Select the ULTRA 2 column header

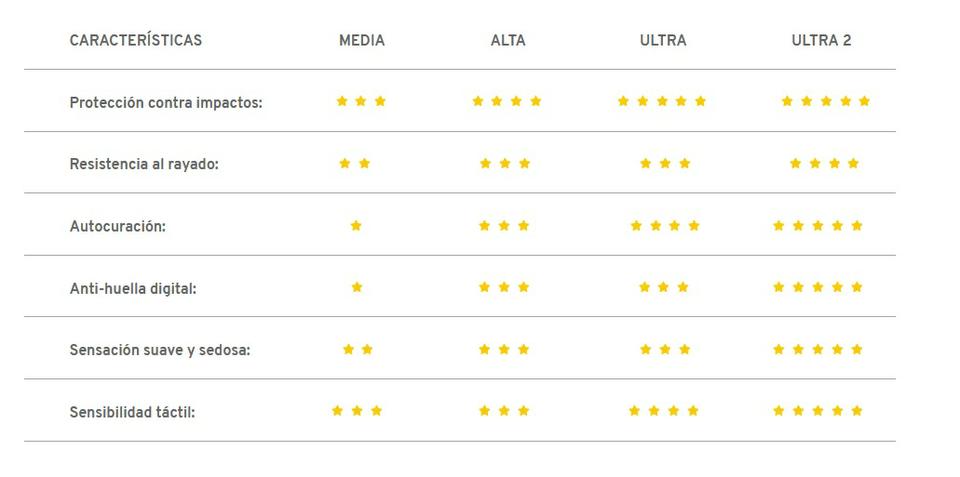[x=821, y=40]
